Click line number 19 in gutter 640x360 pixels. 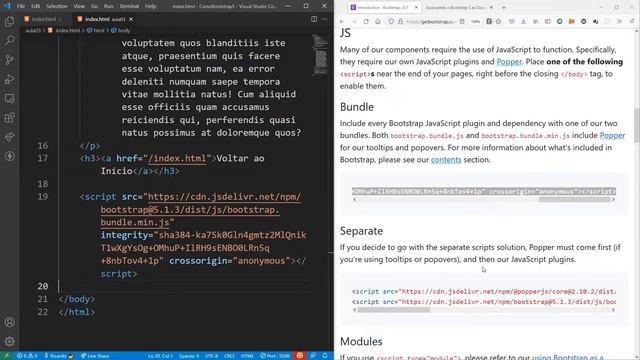42,197
